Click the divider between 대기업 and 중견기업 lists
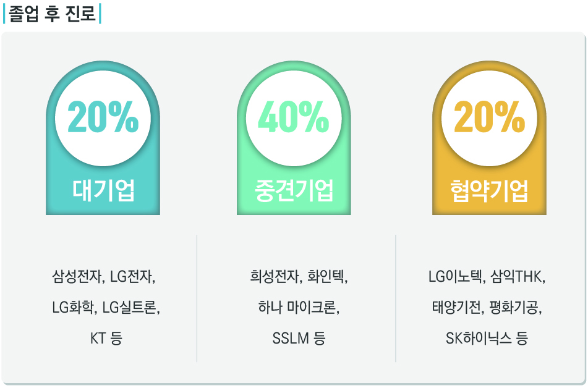Viewport: 588px width, 388px height. (197, 298)
